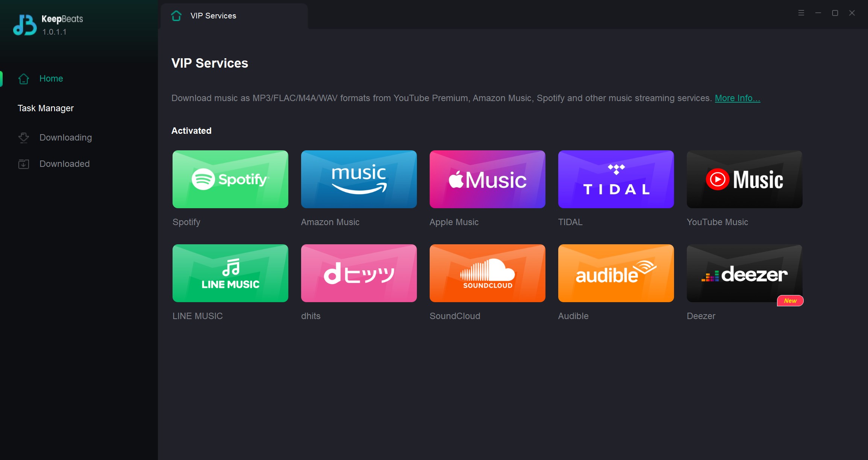Click the Downloaded task list
The image size is (868, 460).
64,164
